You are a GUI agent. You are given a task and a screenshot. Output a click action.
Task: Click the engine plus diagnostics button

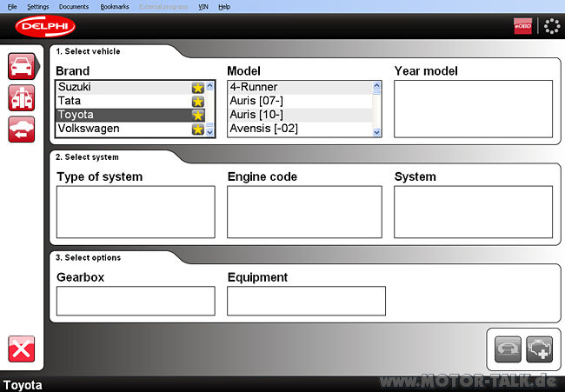540,349
